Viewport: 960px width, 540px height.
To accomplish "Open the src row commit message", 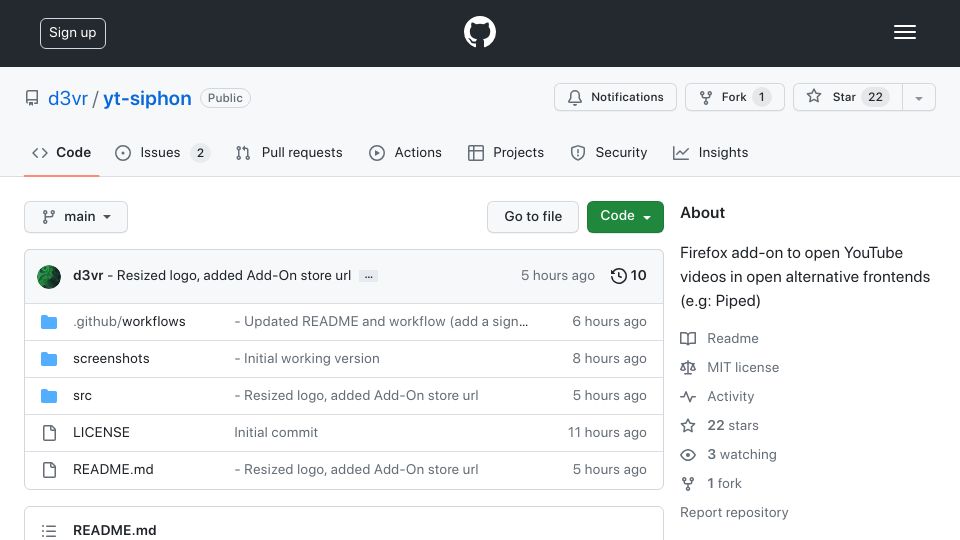I will 356,396.
